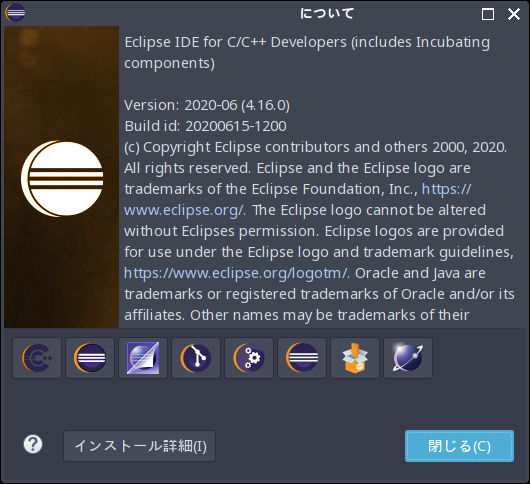Close the dialog with the X button
The height and width of the screenshot is (484, 530).
[x=514, y=14]
